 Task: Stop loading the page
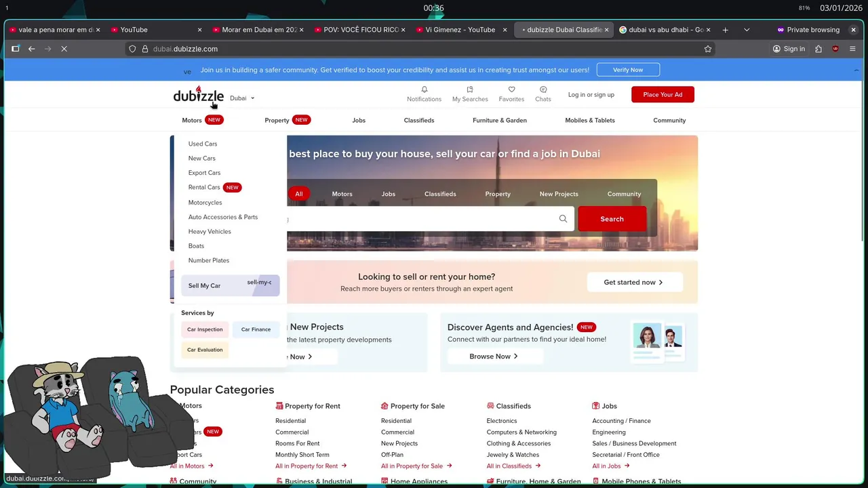click(64, 49)
